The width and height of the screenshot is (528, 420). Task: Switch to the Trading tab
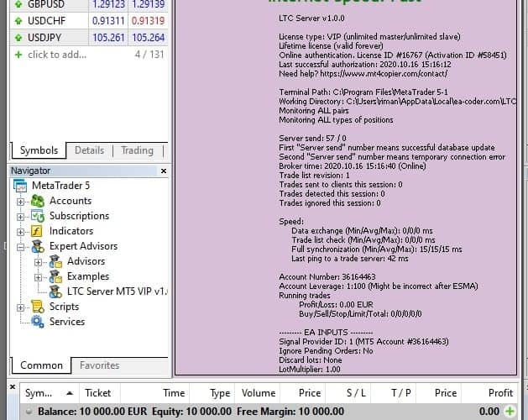[137, 150]
